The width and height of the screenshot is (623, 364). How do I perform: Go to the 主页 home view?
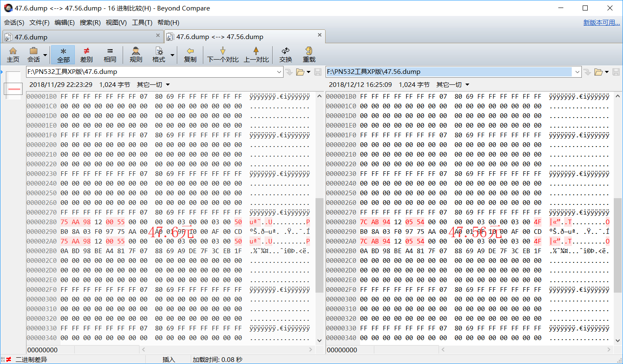pyautogui.click(x=13, y=55)
